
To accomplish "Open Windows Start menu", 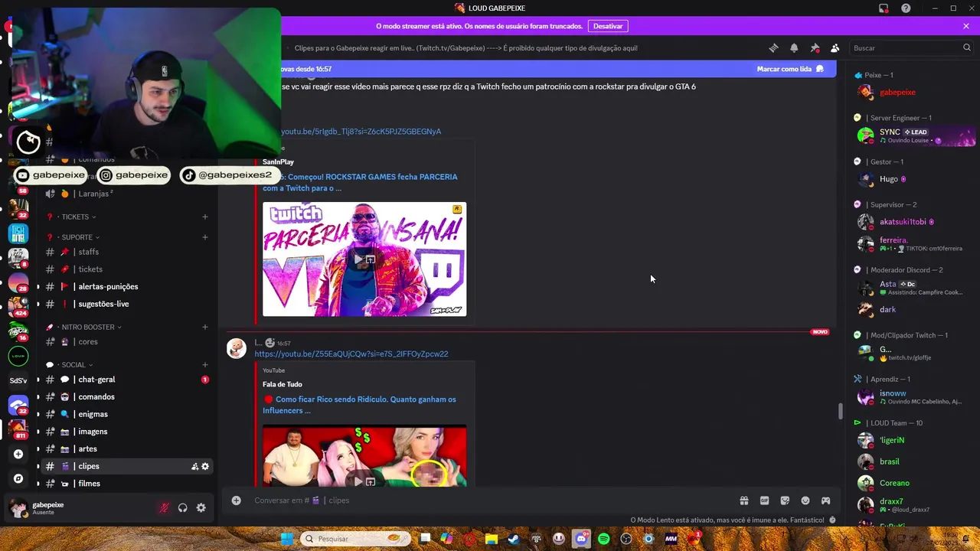I will tap(286, 539).
